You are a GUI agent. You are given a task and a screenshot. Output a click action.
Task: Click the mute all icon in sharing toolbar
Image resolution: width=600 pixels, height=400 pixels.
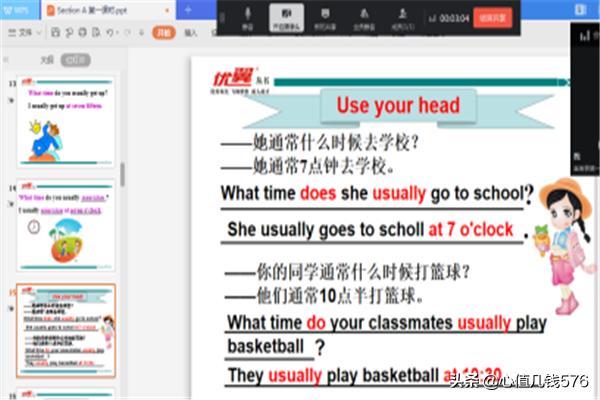(x=364, y=18)
